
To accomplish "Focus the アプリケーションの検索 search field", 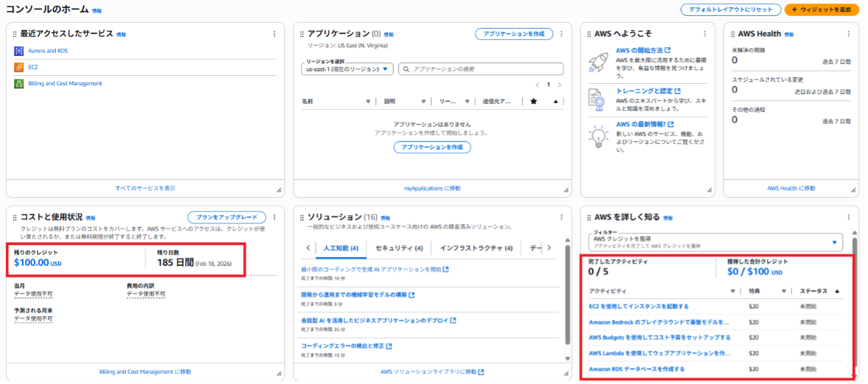I will pyautogui.click(x=481, y=69).
